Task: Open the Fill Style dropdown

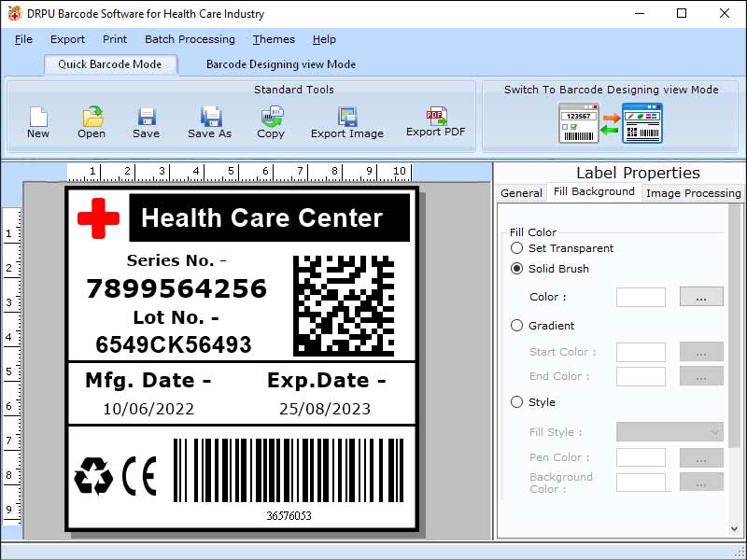Action: (669, 431)
